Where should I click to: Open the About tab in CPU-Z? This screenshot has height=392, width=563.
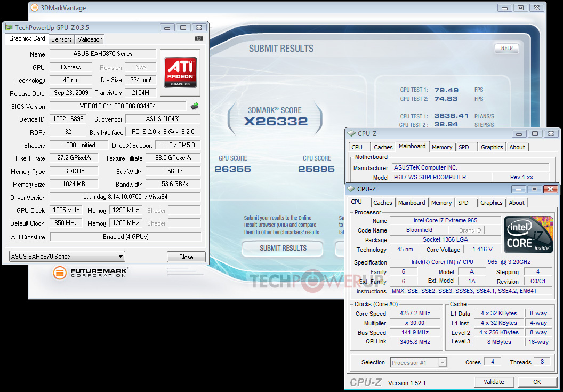517,203
